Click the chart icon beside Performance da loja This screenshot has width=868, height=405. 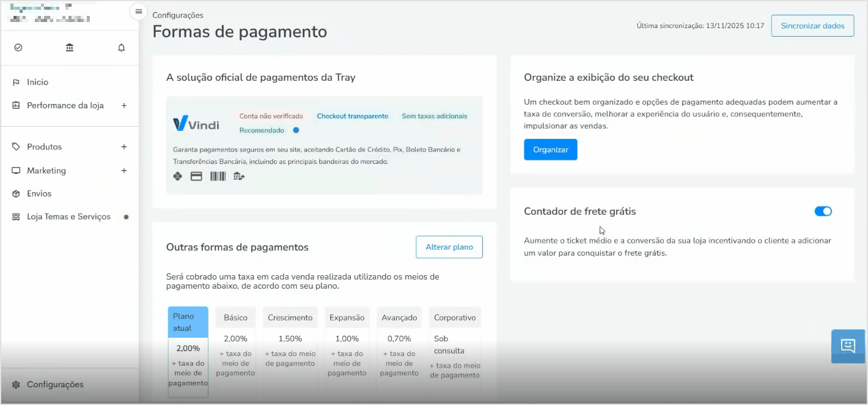coord(16,105)
